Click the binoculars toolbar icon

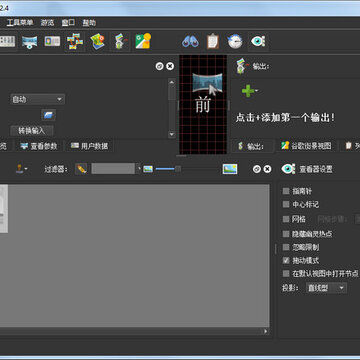[x=190, y=42]
